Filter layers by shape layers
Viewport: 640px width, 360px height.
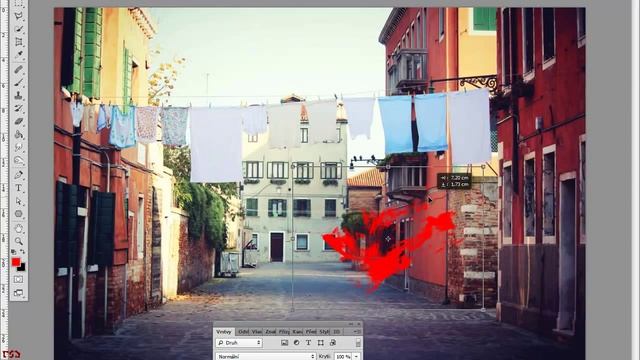tap(321, 343)
